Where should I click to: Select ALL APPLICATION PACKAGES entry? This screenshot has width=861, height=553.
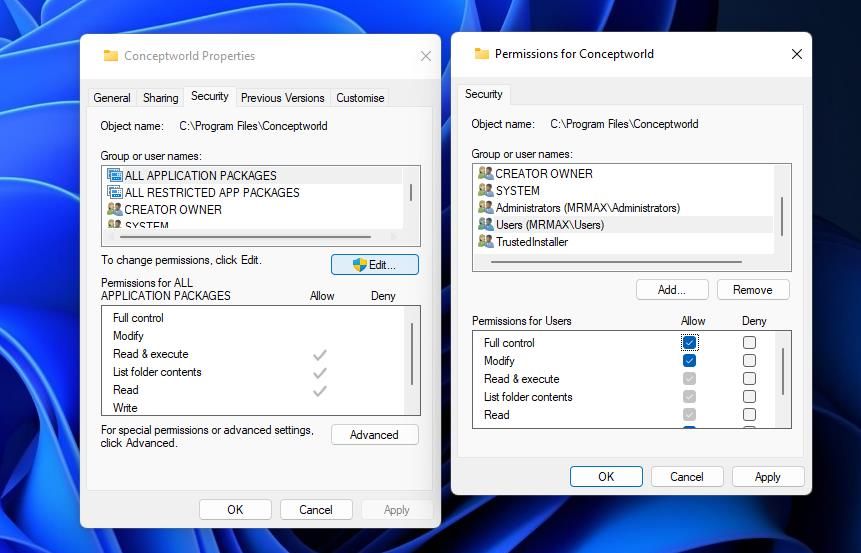point(254,175)
